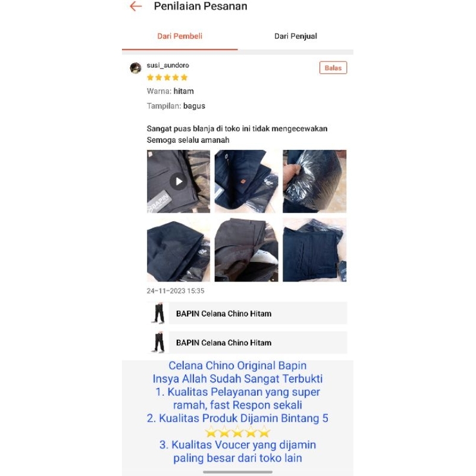Click the Balas reply button

(333, 68)
